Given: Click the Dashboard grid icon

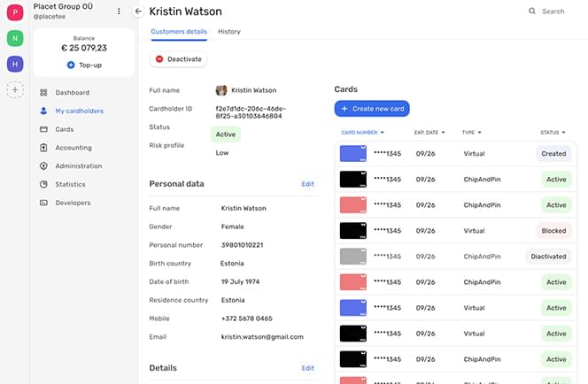Looking at the screenshot, I should point(43,93).
